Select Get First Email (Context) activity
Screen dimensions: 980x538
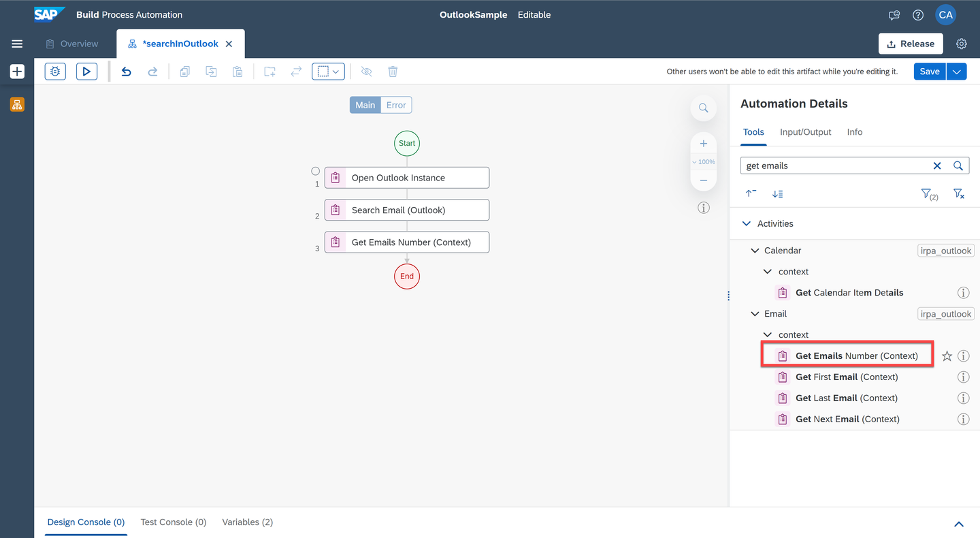point(847,377)
